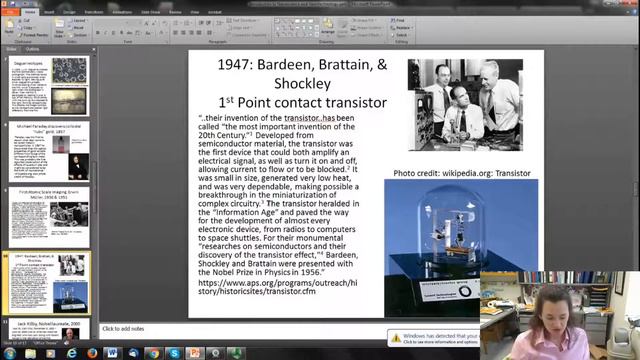Click the Replace button
This screenshot has height=360, width=640.
402,28
